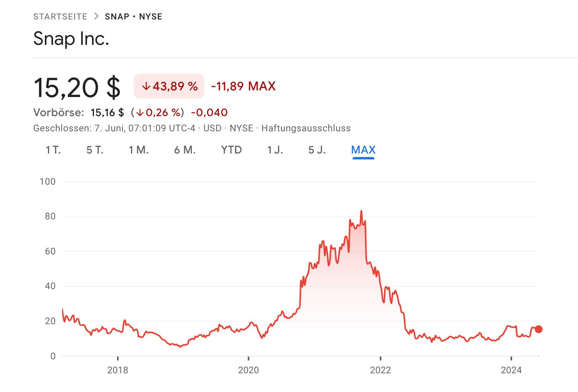Viewport: 578px width, 392px height.
Task: Click the 43,89 % decline badge
Action: tap(169, 86)
